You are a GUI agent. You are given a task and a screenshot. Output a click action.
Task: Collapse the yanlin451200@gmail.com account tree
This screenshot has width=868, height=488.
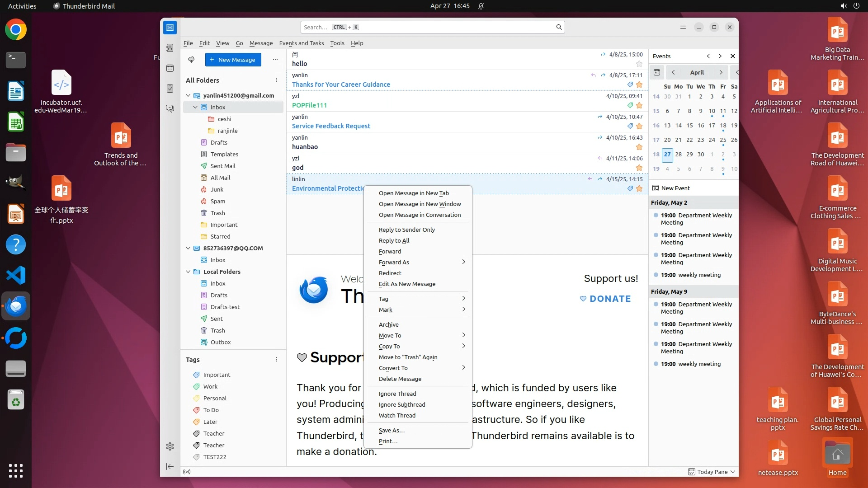tap(188, 95)
